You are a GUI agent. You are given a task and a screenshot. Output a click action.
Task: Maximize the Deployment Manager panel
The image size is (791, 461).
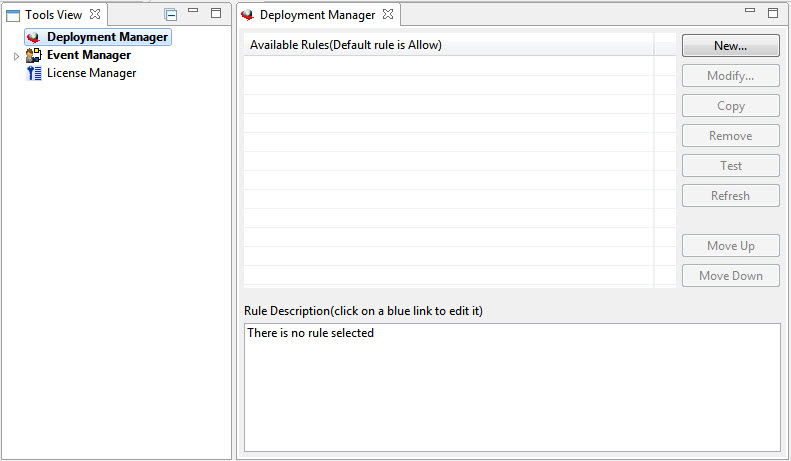[x=773, y=13]
